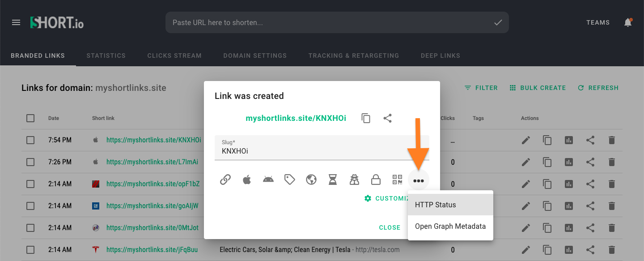The image size is (644, 261).
Task: Copy the shortened link with the copy icon
Action: (366, 118)
